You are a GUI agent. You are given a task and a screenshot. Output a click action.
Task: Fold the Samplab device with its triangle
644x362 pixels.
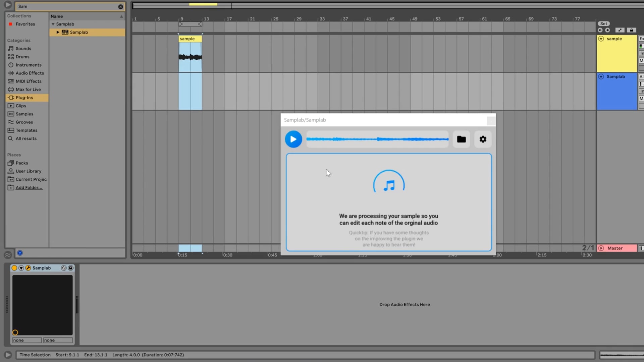pos(21,268)
